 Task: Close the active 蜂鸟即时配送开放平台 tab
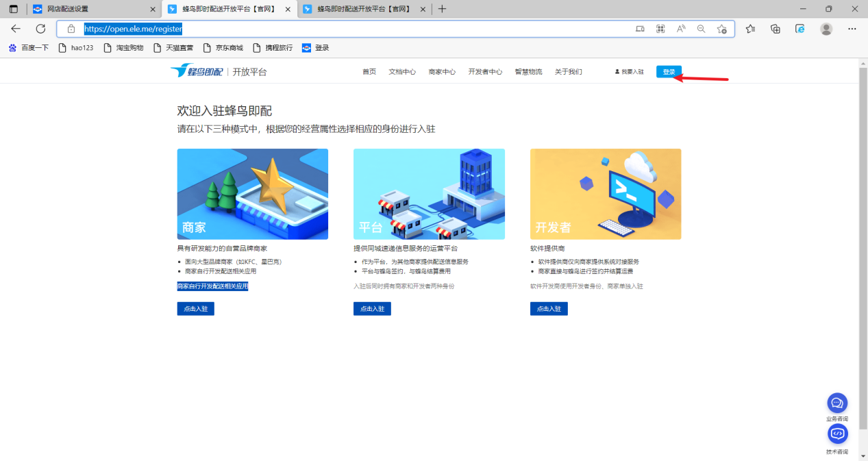288,9
